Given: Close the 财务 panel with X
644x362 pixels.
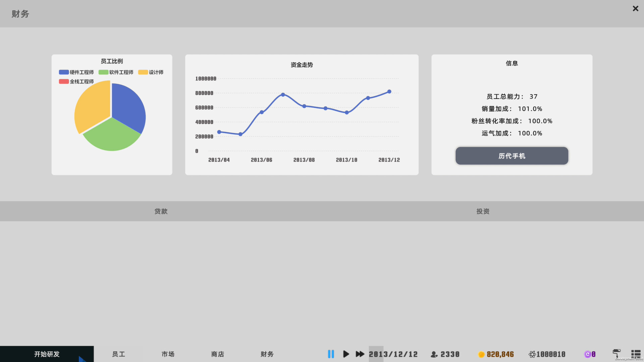Looking at the screenshot, I should click(x=635, y=9).
